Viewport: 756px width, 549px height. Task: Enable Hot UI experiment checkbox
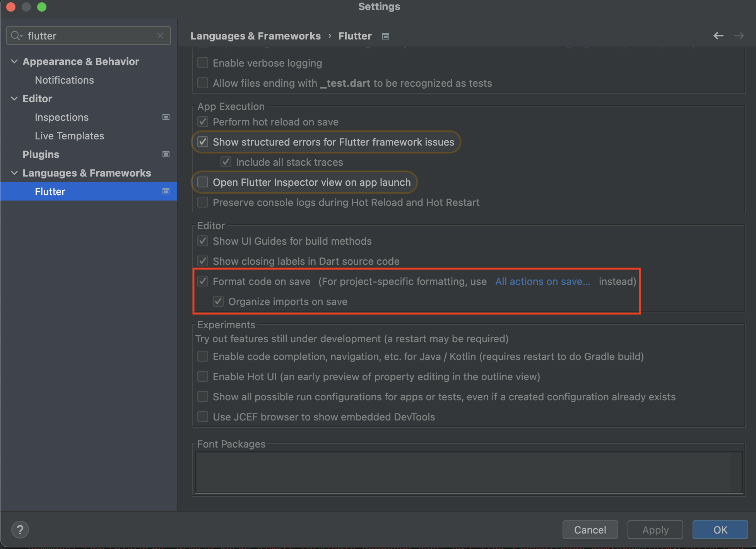click(x=203, y=376)
